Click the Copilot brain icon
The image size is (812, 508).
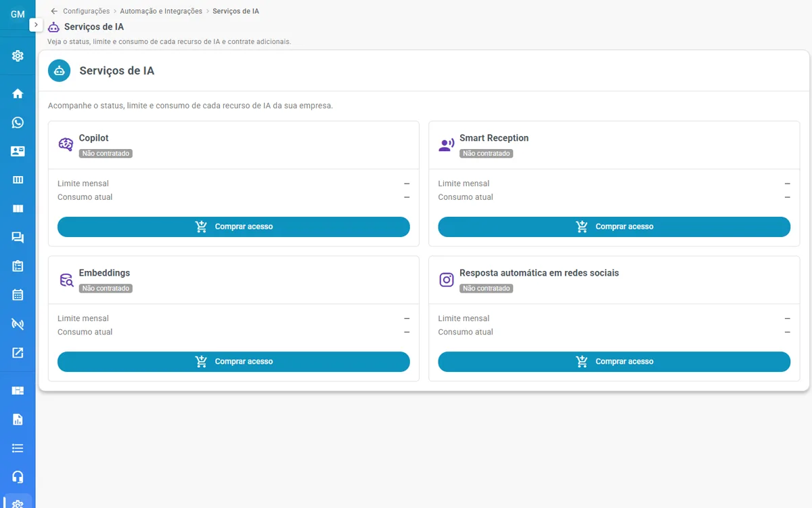66,145
